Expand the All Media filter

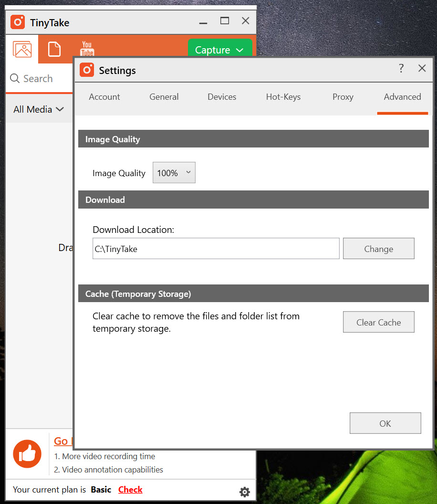[38, 109]
